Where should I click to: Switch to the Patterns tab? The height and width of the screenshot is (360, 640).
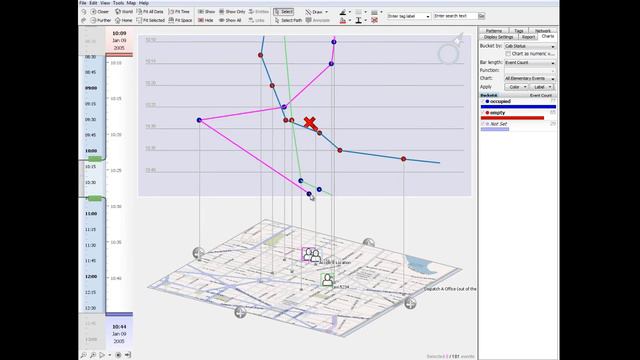tap(494, 31)
